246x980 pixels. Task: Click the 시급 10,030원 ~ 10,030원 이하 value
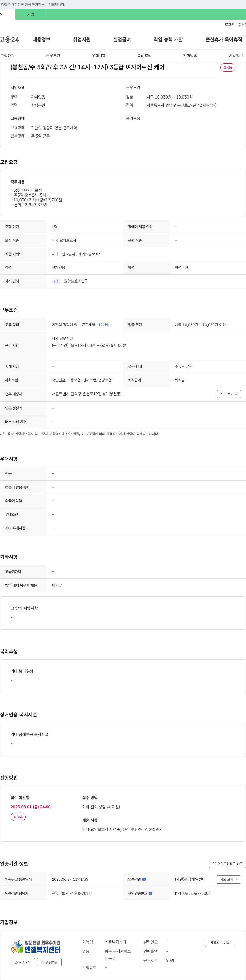click(x=200, y=325)
